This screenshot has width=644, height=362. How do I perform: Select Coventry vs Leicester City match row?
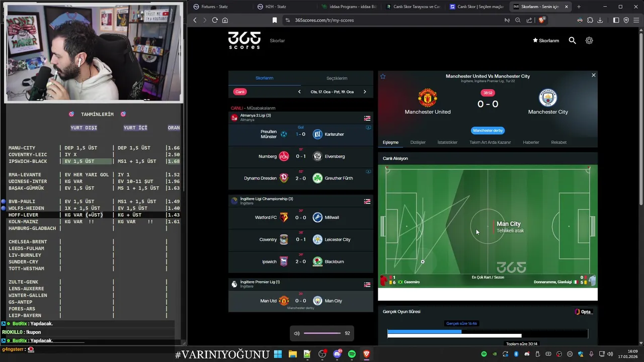click(301, 239)
